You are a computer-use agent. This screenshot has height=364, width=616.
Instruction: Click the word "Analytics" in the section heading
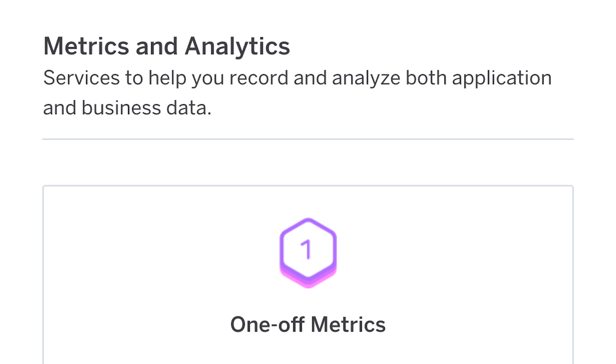point(237,46)
